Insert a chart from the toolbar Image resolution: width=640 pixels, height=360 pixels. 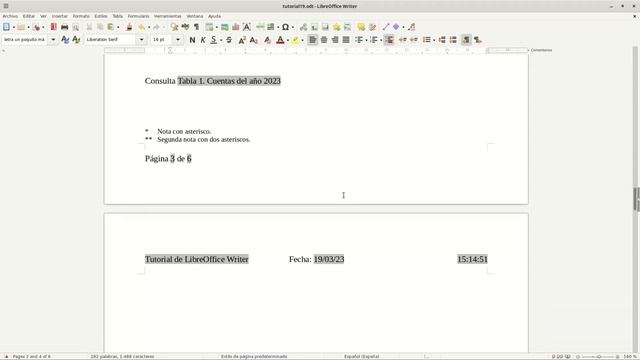click(x=236, y=27)
